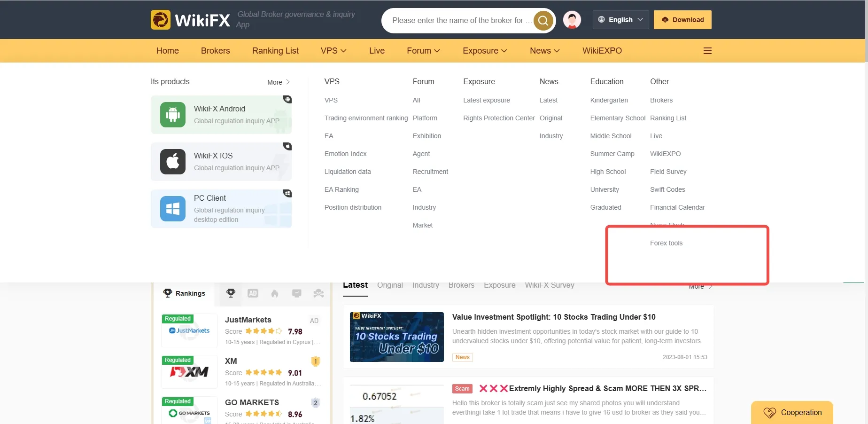The height and width of the screenshot is (424, 868).
Task: Expand the Forum navigation dropdown
Action: 423,51
